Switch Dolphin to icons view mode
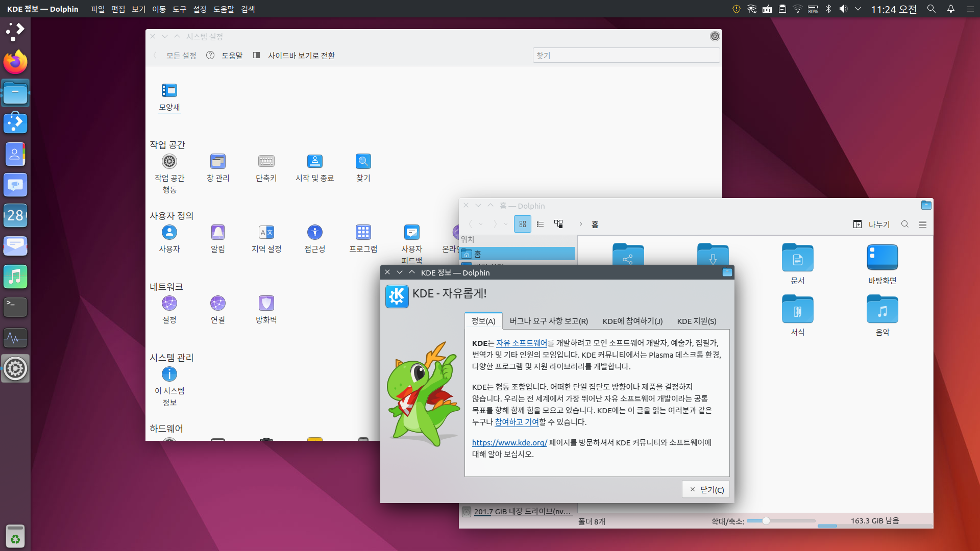The image size is (980, 551). (522, 224)
